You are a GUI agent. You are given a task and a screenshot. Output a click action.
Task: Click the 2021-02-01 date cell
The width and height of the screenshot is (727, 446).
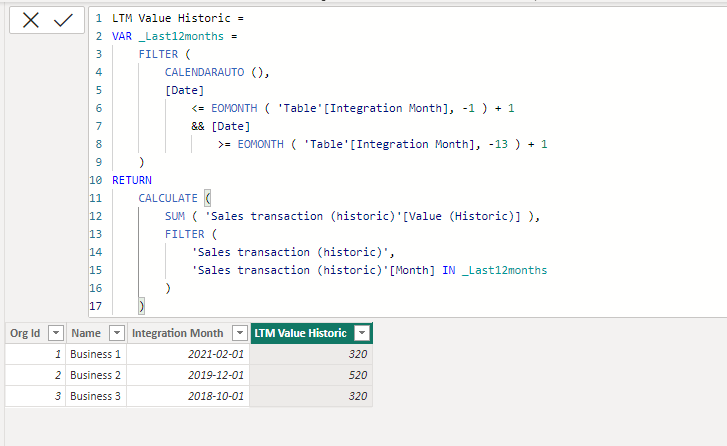pos(188,354)
